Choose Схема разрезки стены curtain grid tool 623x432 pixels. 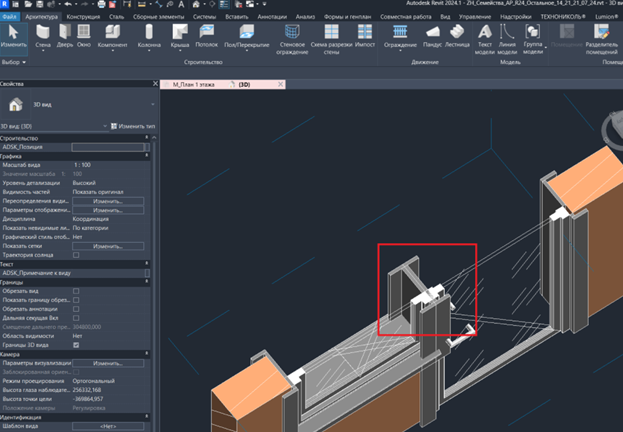click(x=331, y=39)
